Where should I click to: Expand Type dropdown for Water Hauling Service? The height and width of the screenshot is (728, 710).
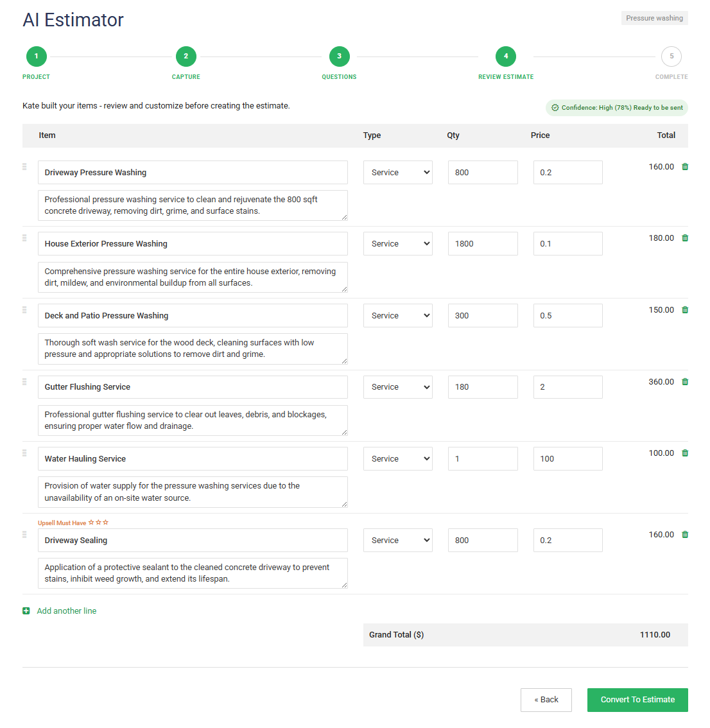click(398, 459)
